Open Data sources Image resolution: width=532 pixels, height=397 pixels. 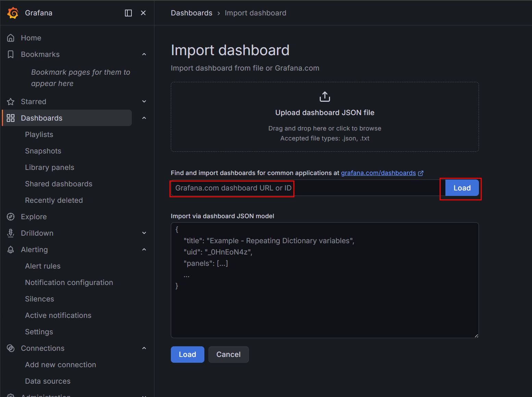(48, 381)
